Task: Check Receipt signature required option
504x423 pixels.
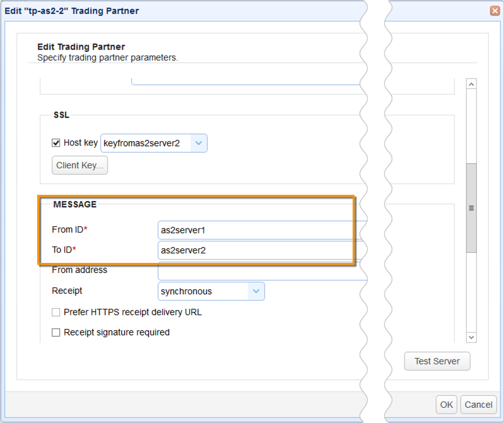Action: click(x=56, y=332)
